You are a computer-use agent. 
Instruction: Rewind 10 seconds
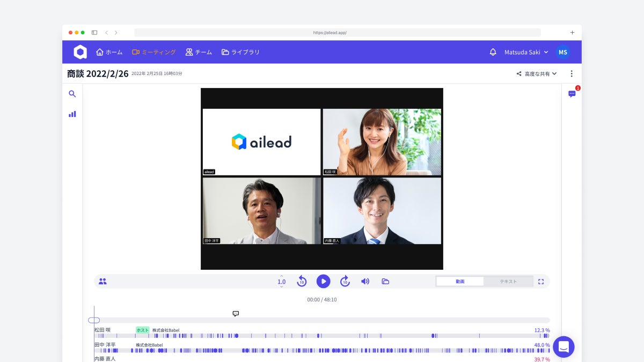(302, 281)
